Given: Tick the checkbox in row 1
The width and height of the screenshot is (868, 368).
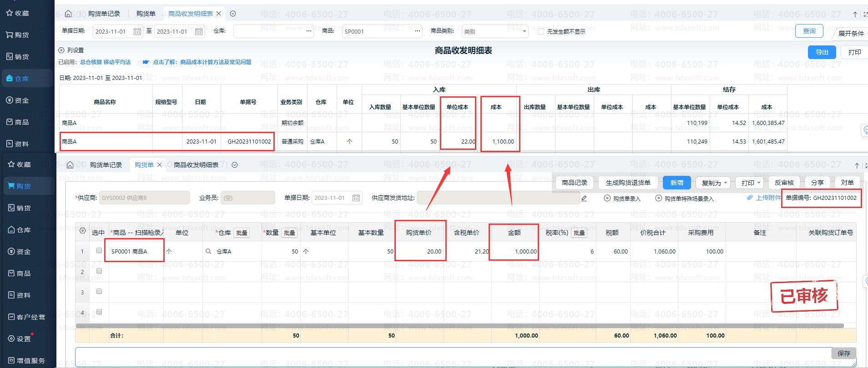Looking at the screenshot, I should 99,250.
